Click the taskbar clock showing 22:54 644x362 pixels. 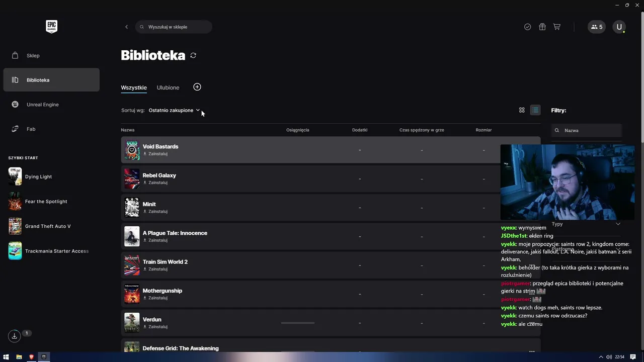tap(620, 357)
